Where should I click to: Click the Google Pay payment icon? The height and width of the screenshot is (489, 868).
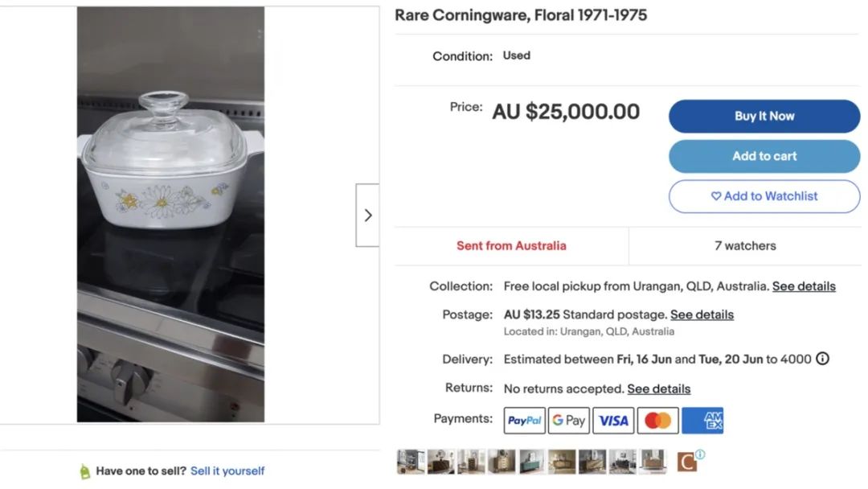coord(569,421)
